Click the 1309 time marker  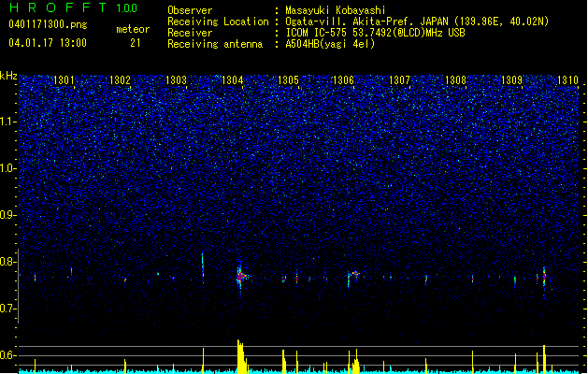pyautogui.click(x=511, y=80)
